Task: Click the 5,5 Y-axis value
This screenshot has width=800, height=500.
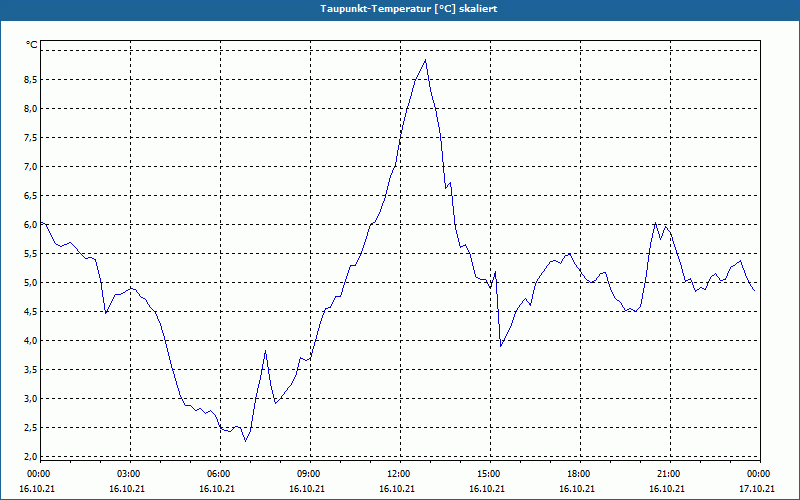Action: [31, 254]
